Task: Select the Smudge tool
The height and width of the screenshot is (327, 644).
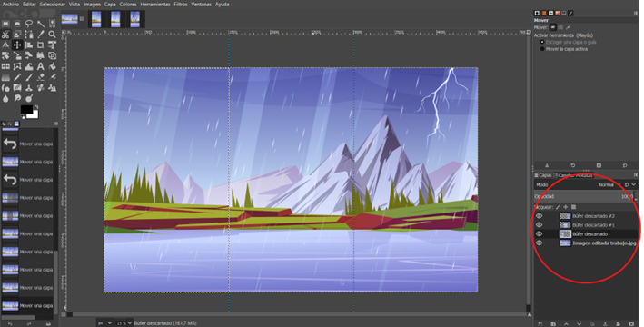Action: coord(17,98)
